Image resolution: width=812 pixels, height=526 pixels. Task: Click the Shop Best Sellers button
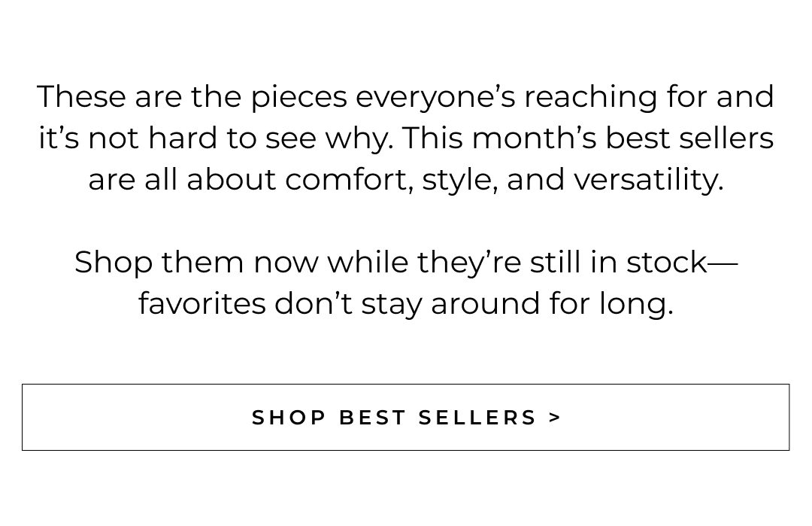point(406,417)
